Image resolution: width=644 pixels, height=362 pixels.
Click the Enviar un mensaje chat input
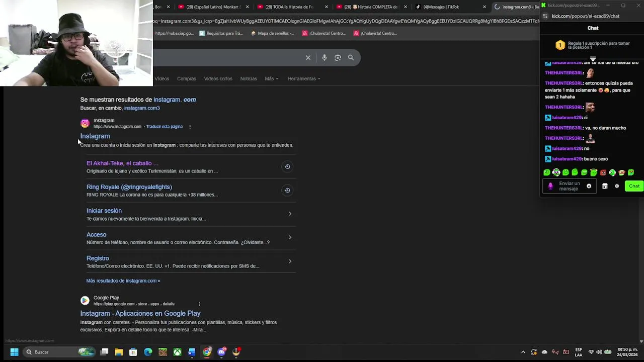pyautogui.click(x=569, y=186)
